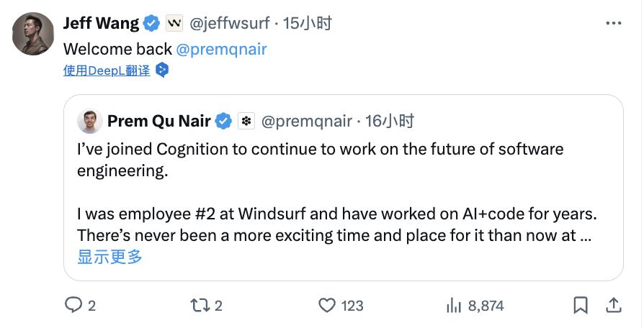This screenshot has height=328, width=644.
Task: Open Jeff Wang's profile avatar
Action: click(x=33, y=33)
